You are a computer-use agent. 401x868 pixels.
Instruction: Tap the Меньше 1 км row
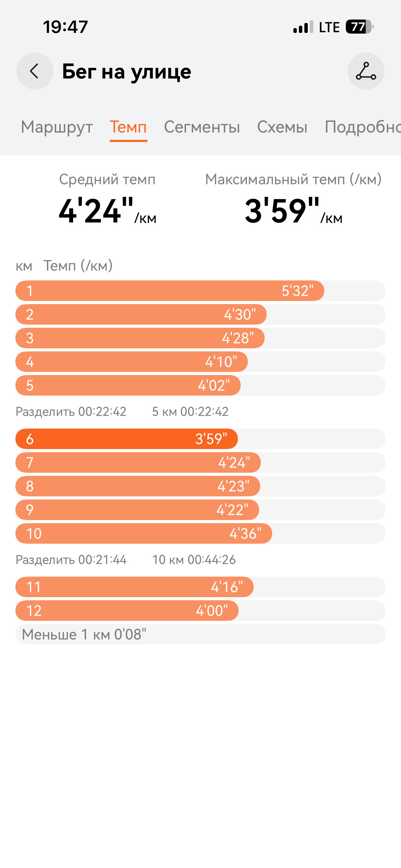[x=200, y=634]
